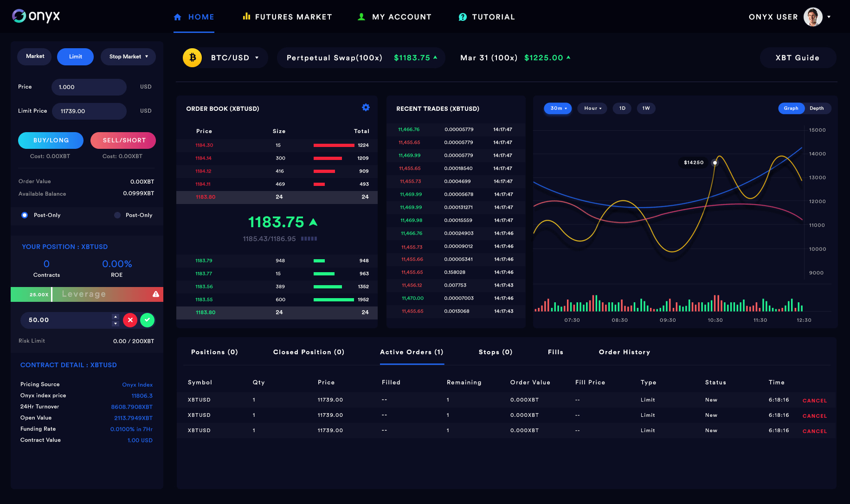The image size is (850, 504).
Task: Open order book settings gear
Action: pos(366,108)
